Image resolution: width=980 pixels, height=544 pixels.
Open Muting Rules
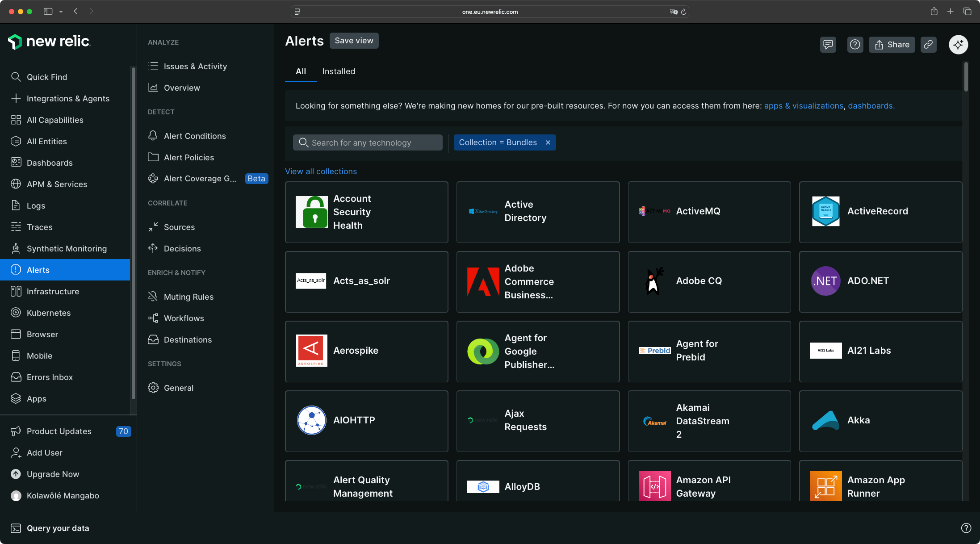click(x=188, y=296)
